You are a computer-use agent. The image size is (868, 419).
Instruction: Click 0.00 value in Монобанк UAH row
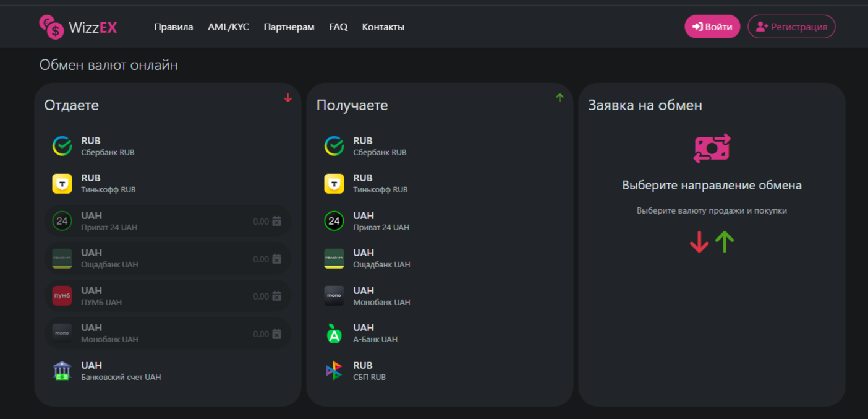coord(261,334)
